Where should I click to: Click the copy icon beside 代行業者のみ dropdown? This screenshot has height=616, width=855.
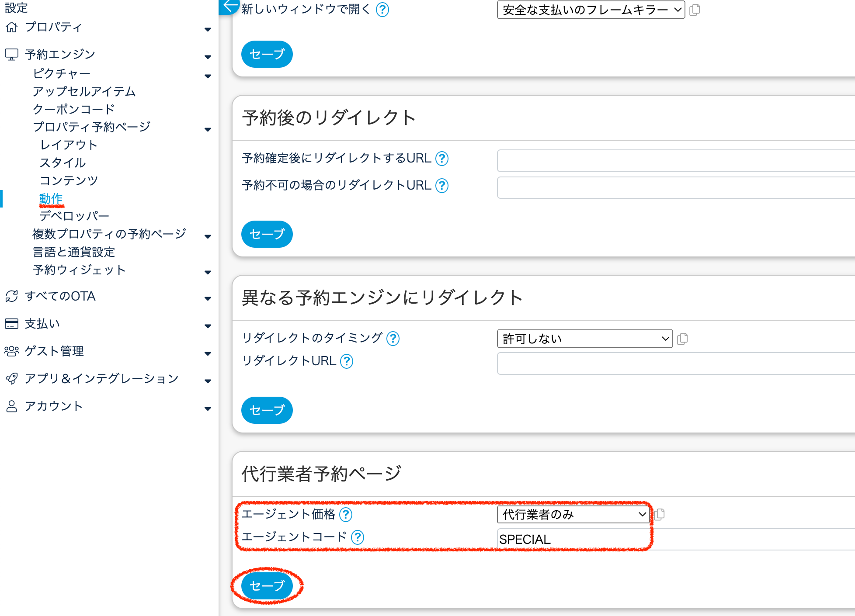(660, 514)
